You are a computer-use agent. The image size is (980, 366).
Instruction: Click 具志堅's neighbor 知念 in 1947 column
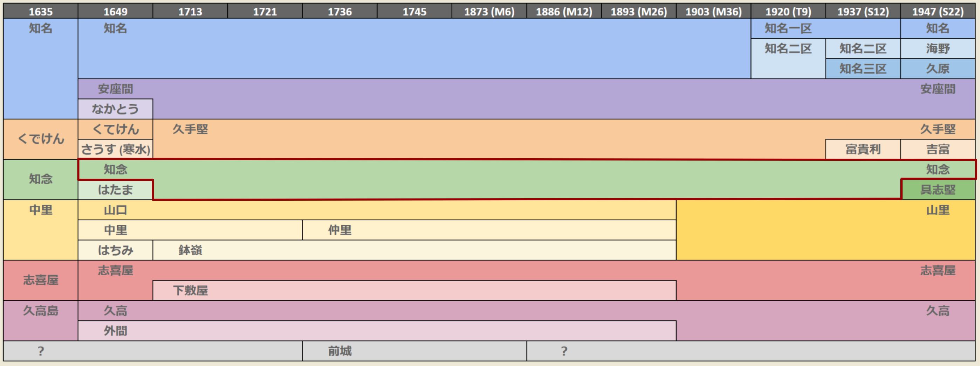click(x=938, y=169)
